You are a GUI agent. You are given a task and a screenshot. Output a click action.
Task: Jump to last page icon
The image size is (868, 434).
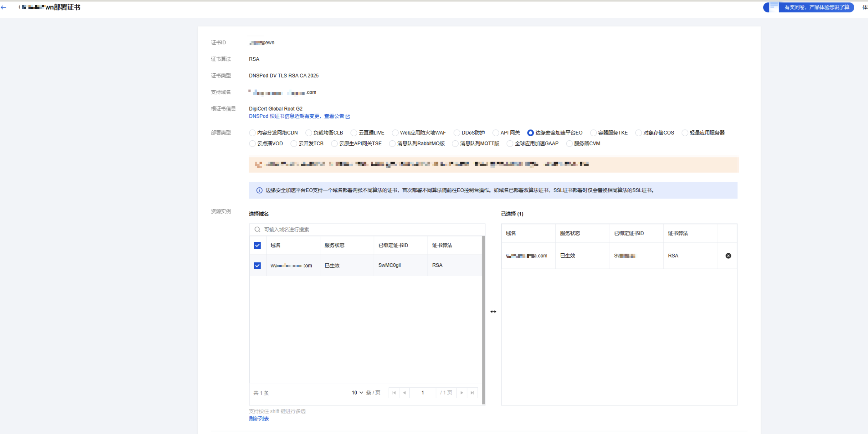point(472,393)
